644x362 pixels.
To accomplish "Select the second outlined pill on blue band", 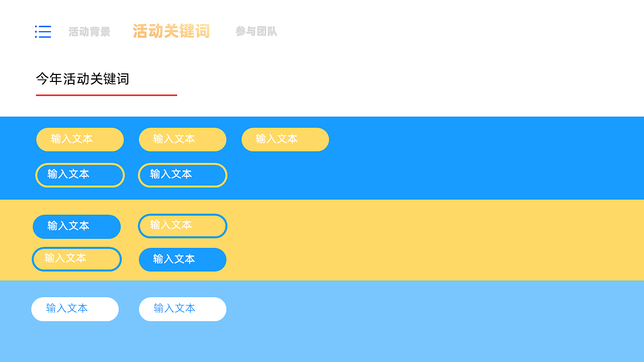I will coord(182,175).
